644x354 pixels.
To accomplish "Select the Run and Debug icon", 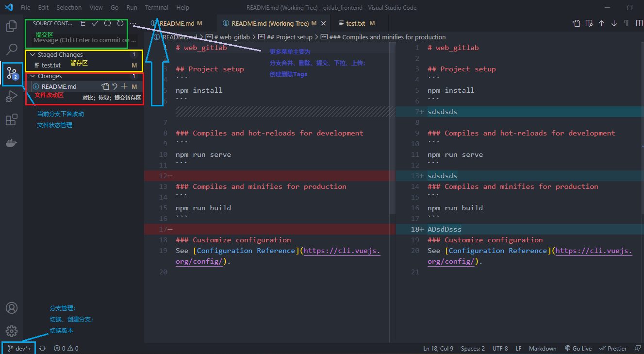I will point(12,96).
